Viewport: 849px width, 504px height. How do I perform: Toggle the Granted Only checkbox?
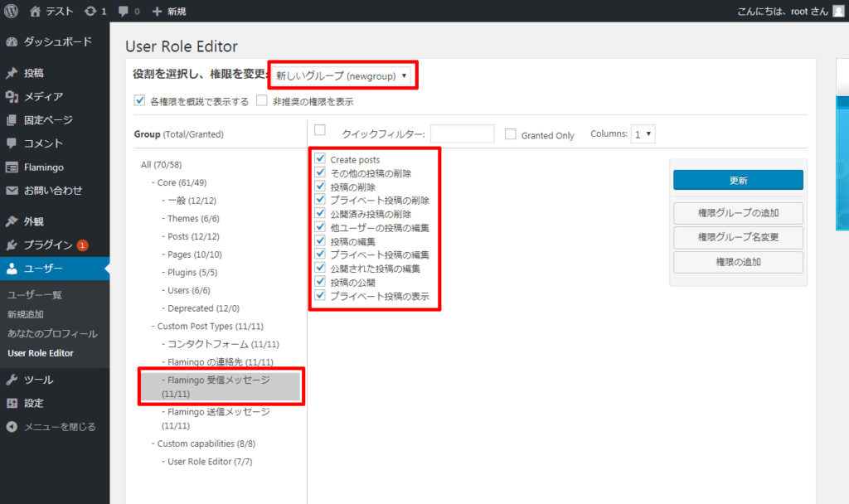coord(511,134)
